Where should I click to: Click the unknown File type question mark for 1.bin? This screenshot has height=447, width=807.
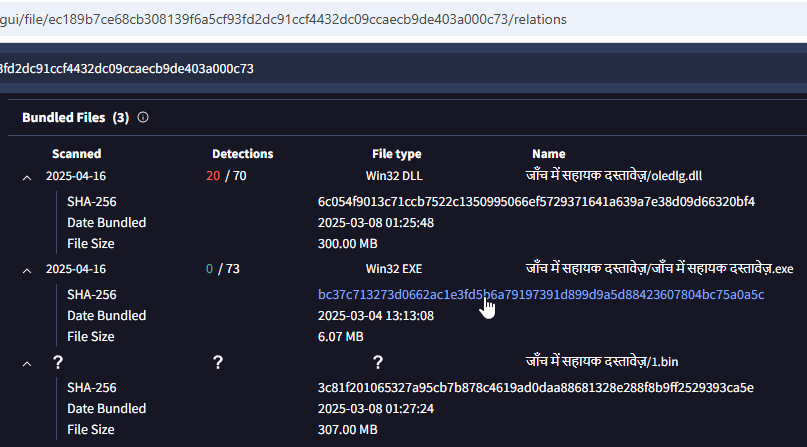[x=378, y=362]
